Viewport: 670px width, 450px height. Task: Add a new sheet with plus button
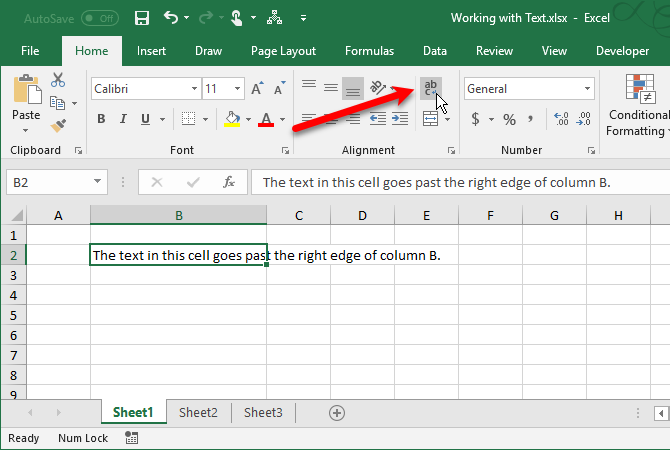tap(337, 412)
